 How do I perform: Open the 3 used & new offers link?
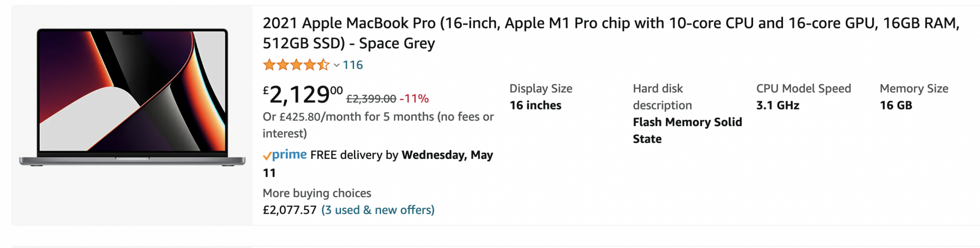[378, 210]
